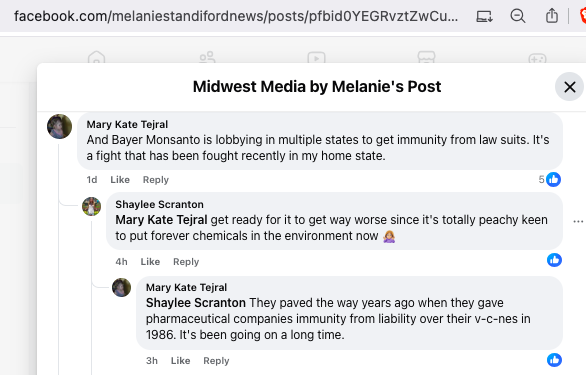This screenshot has height=375, width=586.
Task: Open the Facebook Gaming icon
Action: tap(537, 58)
